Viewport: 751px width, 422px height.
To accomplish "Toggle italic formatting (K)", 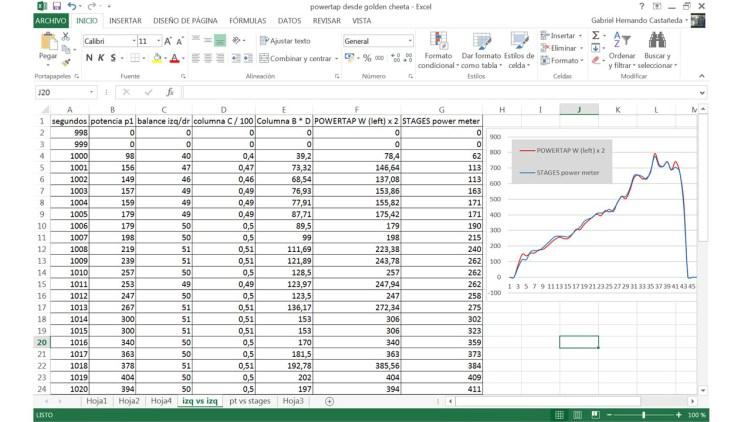I will [x=101, y=58].
